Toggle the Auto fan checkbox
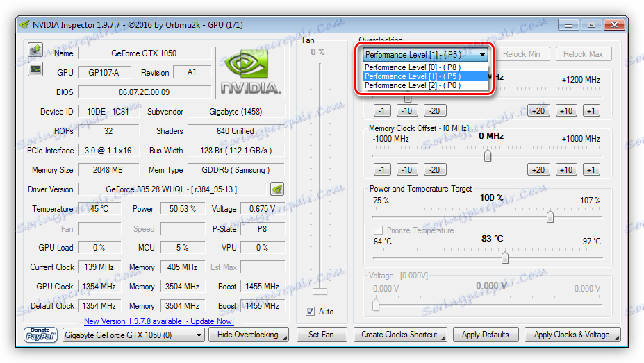This screenshot has height=363, width=644. (310, 312)
